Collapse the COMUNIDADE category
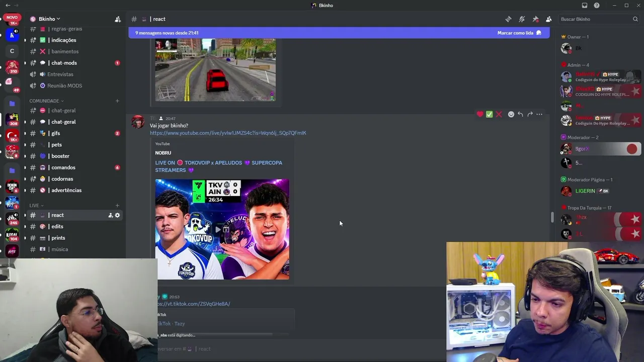The image size is (644, 362). pos(46,101)
